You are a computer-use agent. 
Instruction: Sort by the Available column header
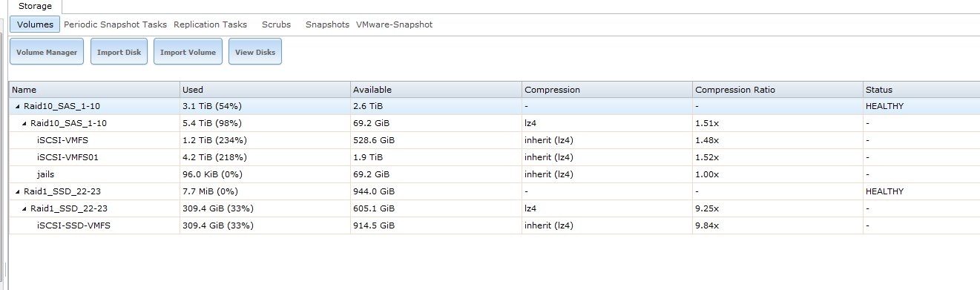(435, 90)
